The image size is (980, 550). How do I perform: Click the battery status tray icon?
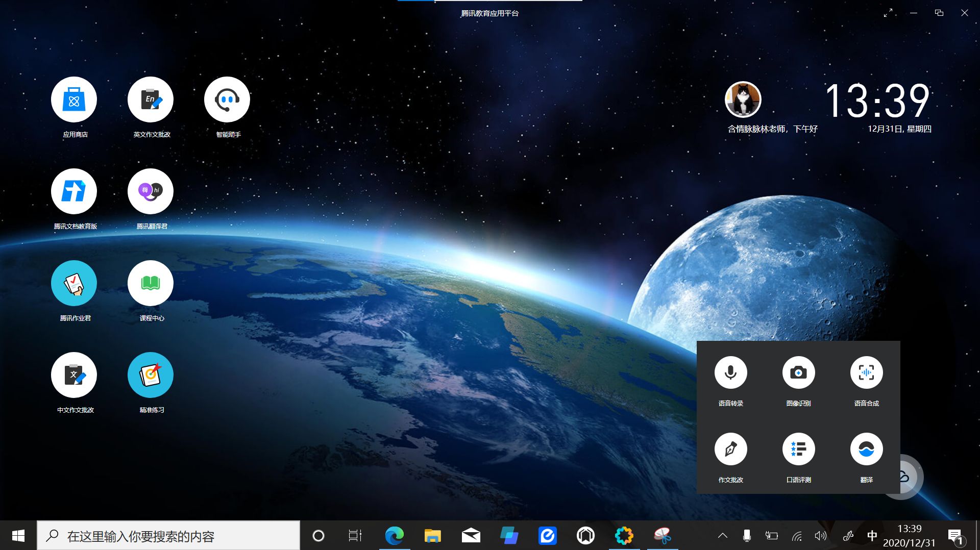coord(771,536)
